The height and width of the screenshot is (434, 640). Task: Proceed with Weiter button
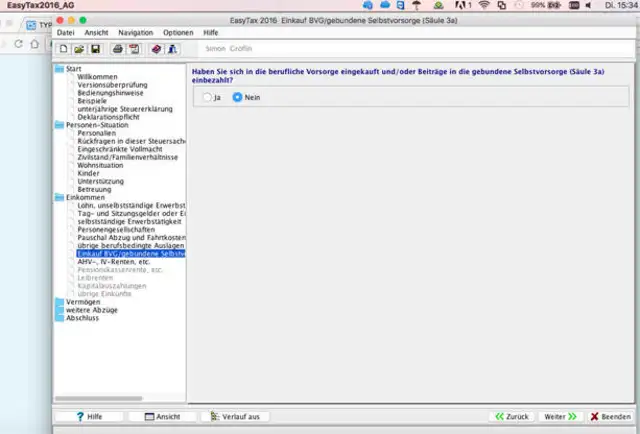click(x=560, y=416)
